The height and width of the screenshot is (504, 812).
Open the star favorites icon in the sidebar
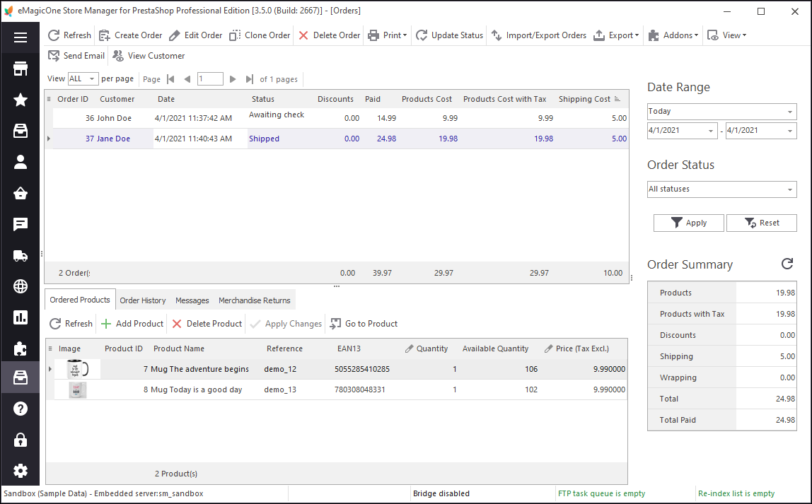pyautogui.click(x=21, y=100)
